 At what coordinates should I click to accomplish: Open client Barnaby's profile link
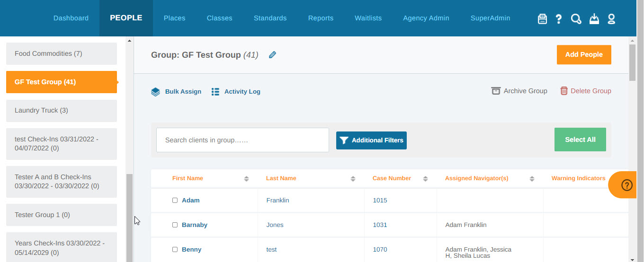195,225
